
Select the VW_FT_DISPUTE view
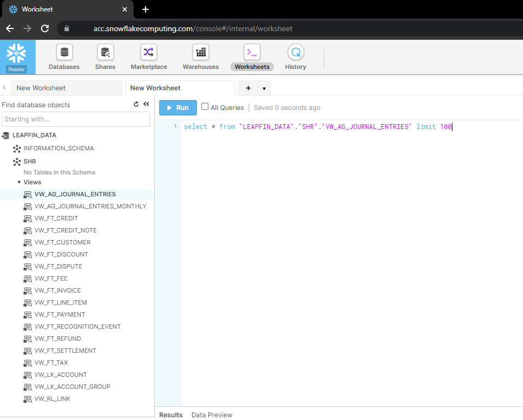tap(59, 266)
